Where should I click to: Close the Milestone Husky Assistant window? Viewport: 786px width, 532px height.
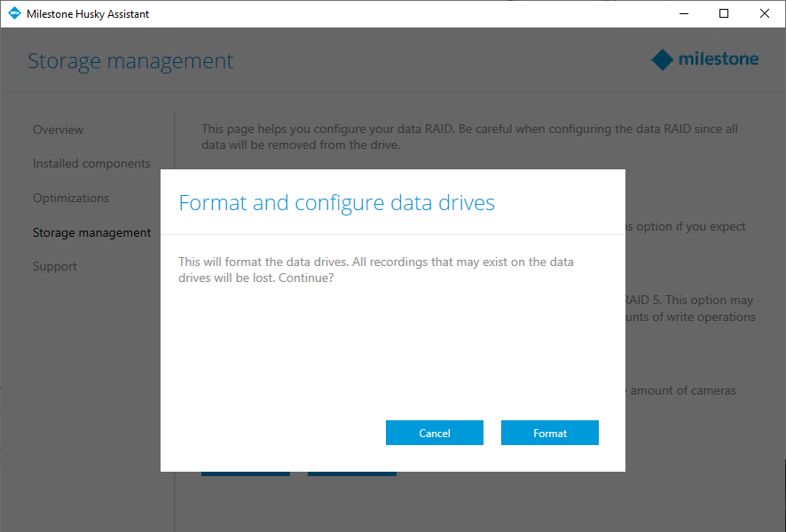point(765,14)
